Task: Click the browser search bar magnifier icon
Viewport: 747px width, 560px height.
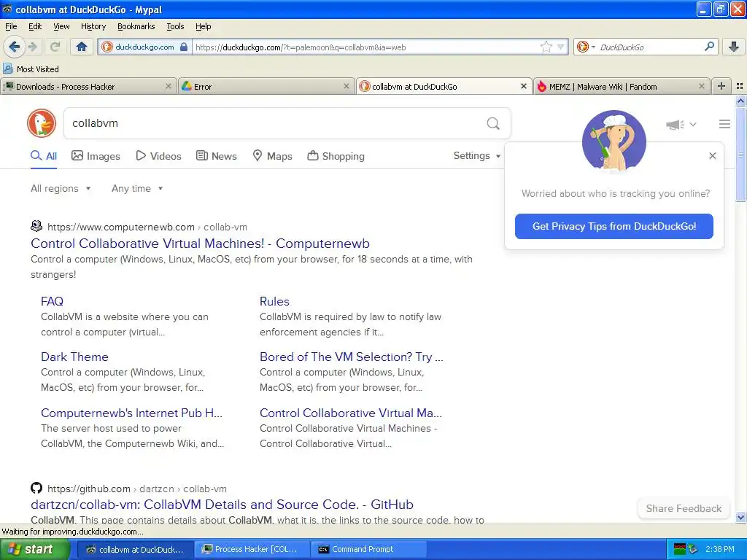Action: tap(709, 47)
